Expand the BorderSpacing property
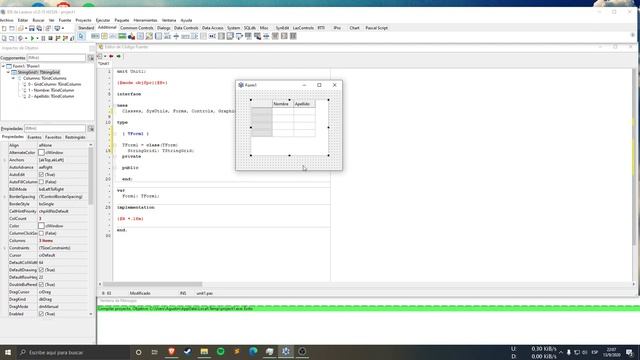This screenshot has width=640, height=360. 5,197
